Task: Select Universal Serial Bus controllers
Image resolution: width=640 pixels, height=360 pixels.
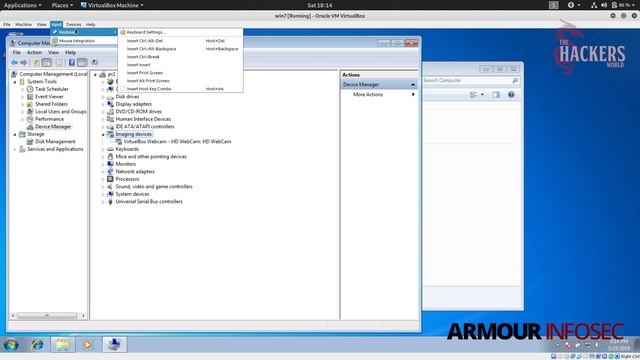Action: tap(149, 202)
